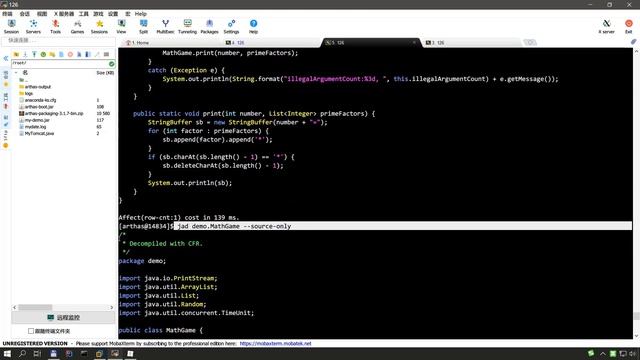The height and width of the screenshot is (360, 640).
Task: Open the 设置 menu
Action: click(113, 14)
